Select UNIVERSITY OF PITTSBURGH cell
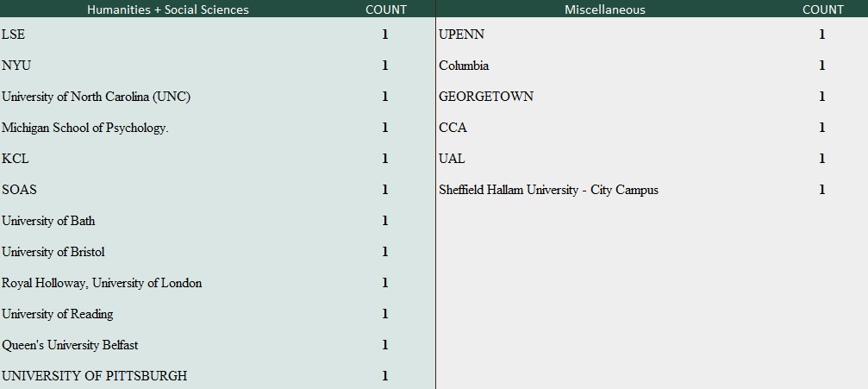 point(94,376)
